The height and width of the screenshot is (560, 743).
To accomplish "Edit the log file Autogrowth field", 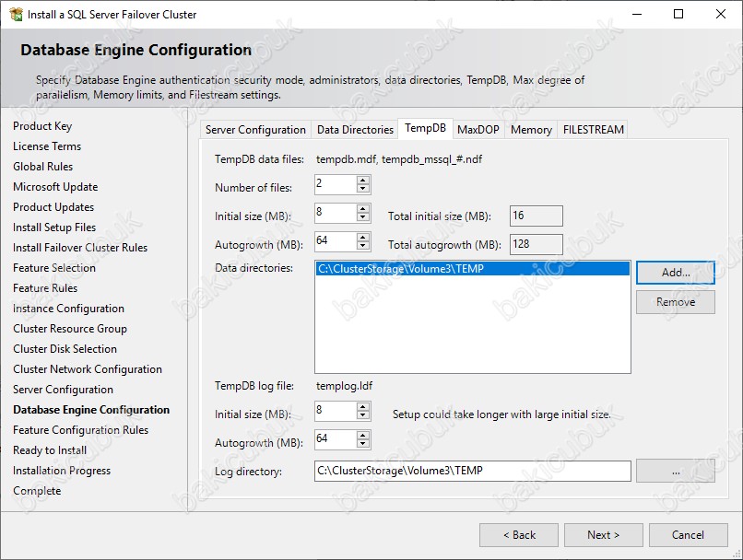I will click(336, 439).
